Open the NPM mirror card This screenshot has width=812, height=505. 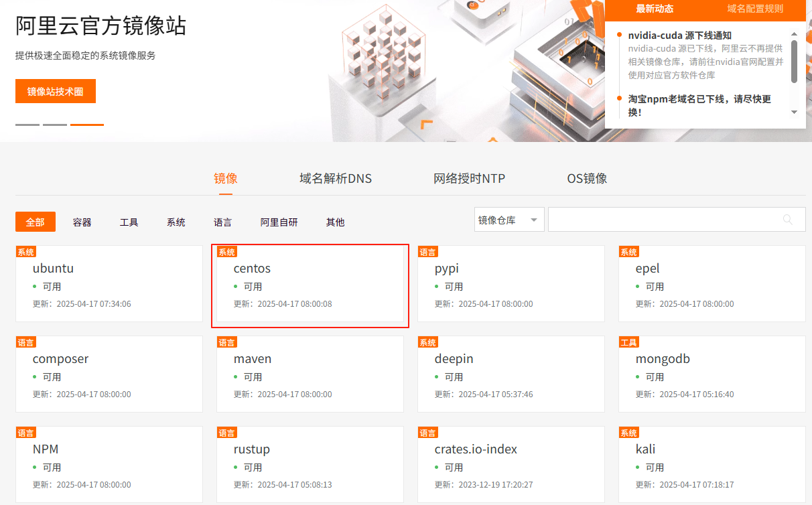point(109,464)
